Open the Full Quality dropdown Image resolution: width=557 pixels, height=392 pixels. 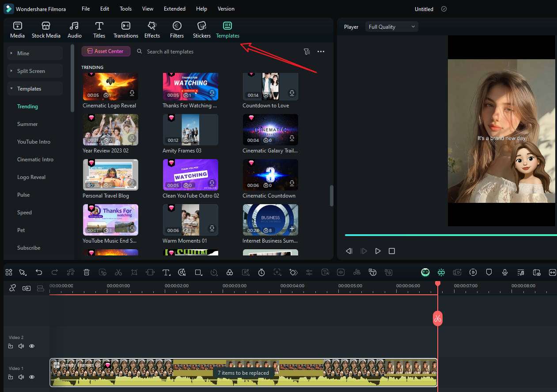tap(392, 27)
